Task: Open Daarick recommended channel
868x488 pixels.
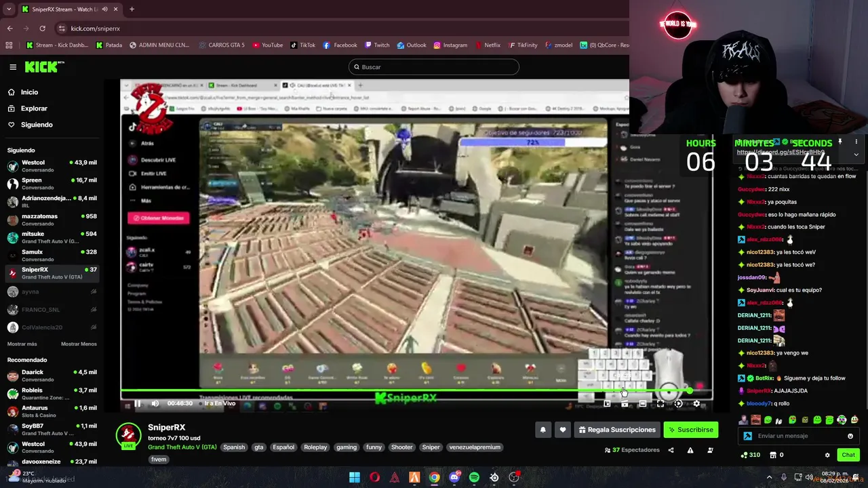Action: click(x=52, y=375)
